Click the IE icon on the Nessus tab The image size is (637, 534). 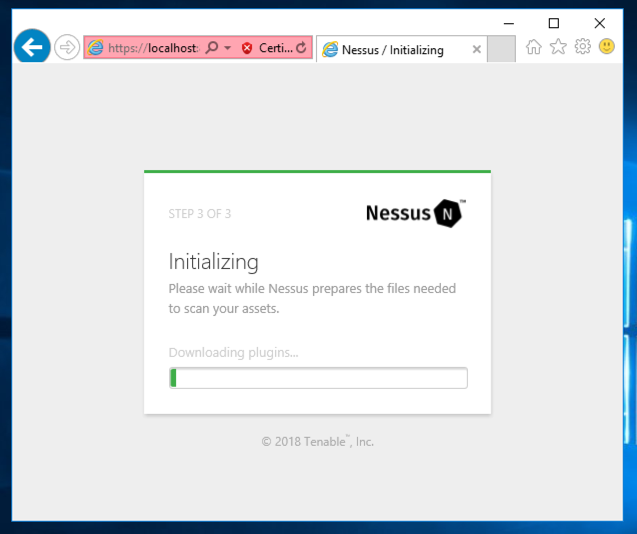click(330, 50)
